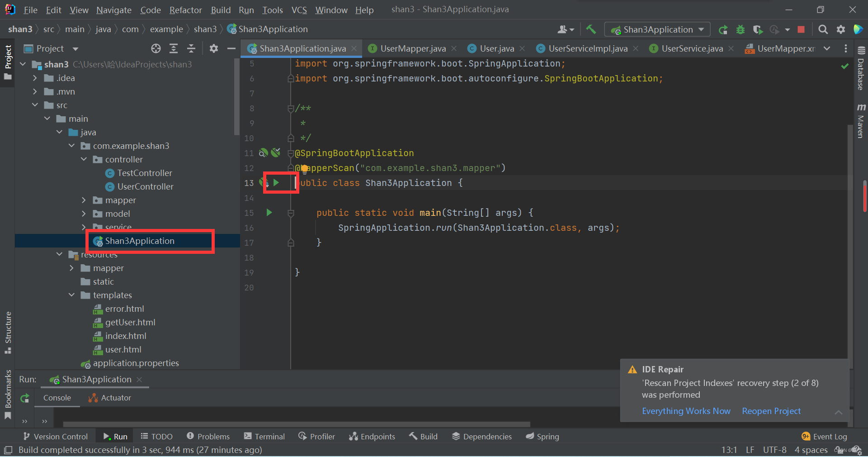Click the inspection checkmark indicator
The width and height of the screenshot is (868, 457).
click(844, 66)
